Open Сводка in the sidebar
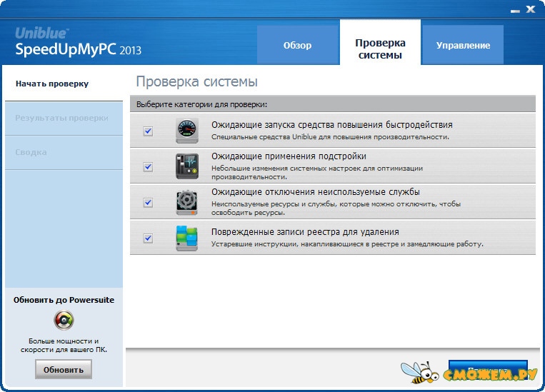545x392 pixels. pyautogui.click(x=64, y=153)
